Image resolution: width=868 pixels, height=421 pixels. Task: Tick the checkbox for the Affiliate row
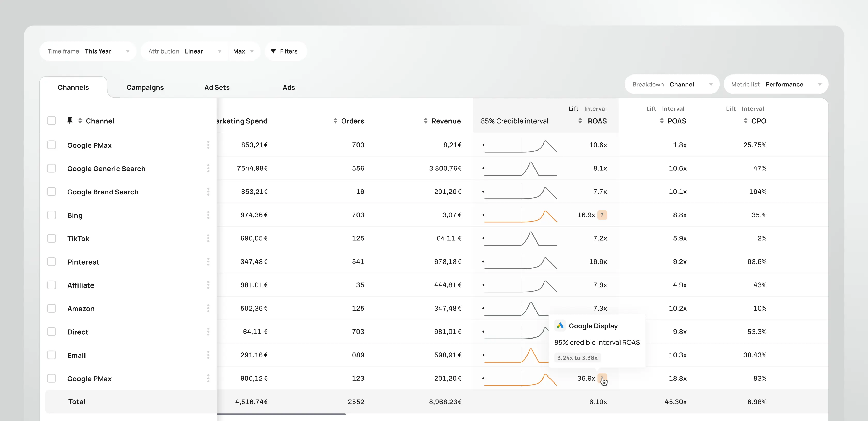pyautogui.click(x=52, y=285)
